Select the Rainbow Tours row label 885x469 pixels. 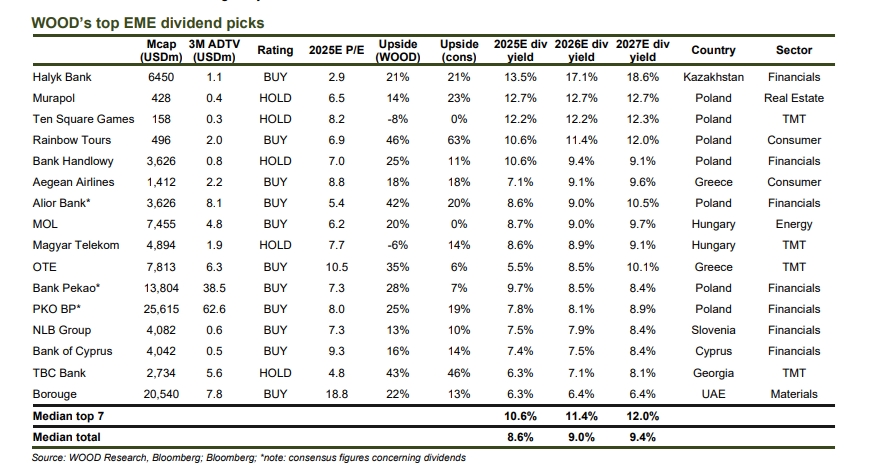(x=72, y=140)
